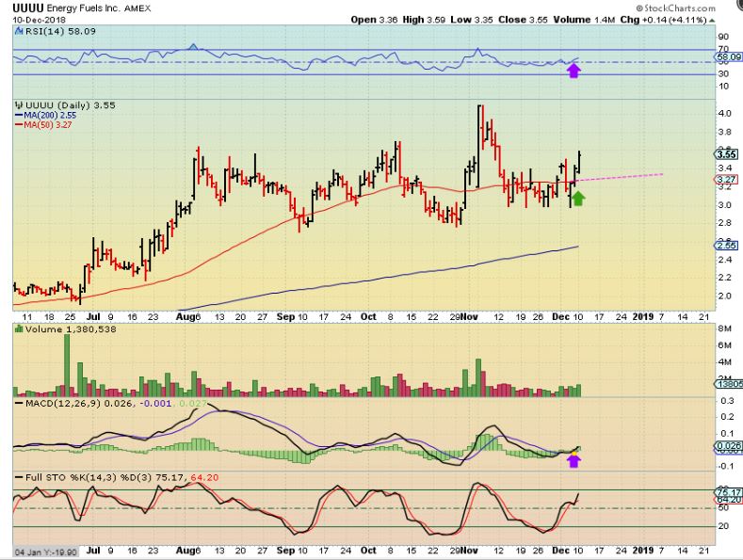
Task: Click the 75.17 stochastic value axis tag
Action: pyautogui.click(x=725, y=490)
